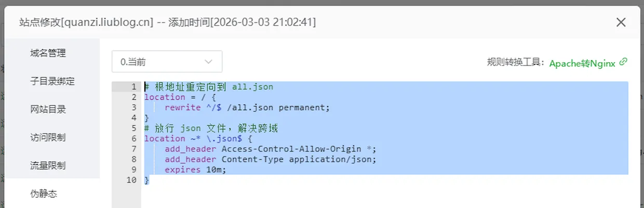Open the 流量限制 settings tab
The image size is (644, 208).
(48, 165)
